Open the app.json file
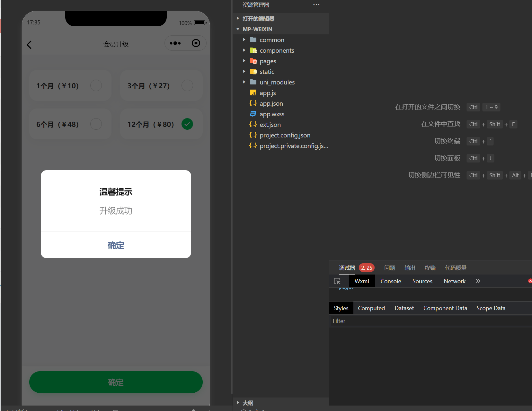 (x=271, y=103)
